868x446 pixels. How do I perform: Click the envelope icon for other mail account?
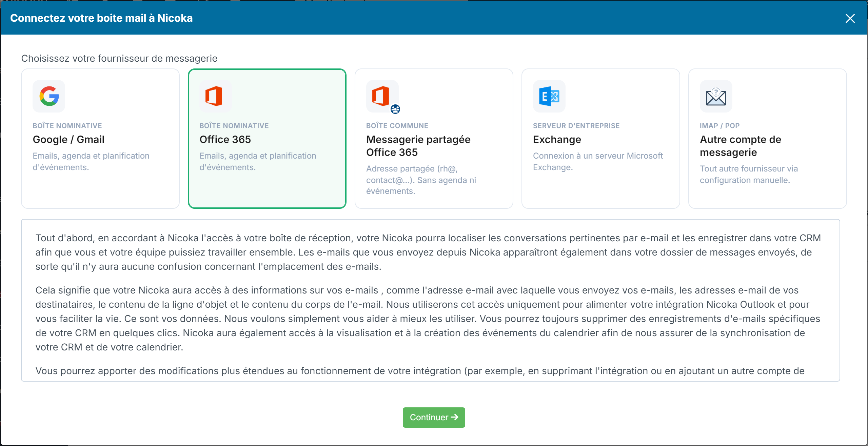[716, 96]
